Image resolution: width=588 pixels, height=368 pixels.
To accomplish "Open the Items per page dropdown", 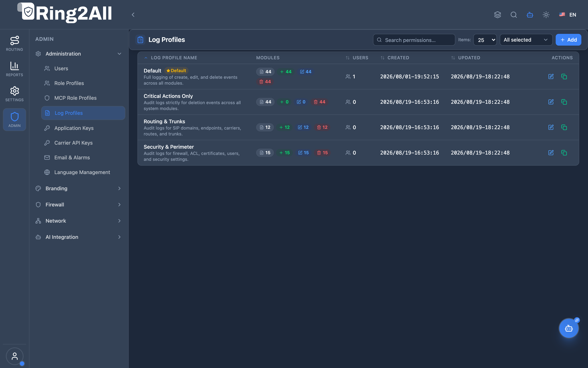I will pyautogui.click(x=485, y=40).
